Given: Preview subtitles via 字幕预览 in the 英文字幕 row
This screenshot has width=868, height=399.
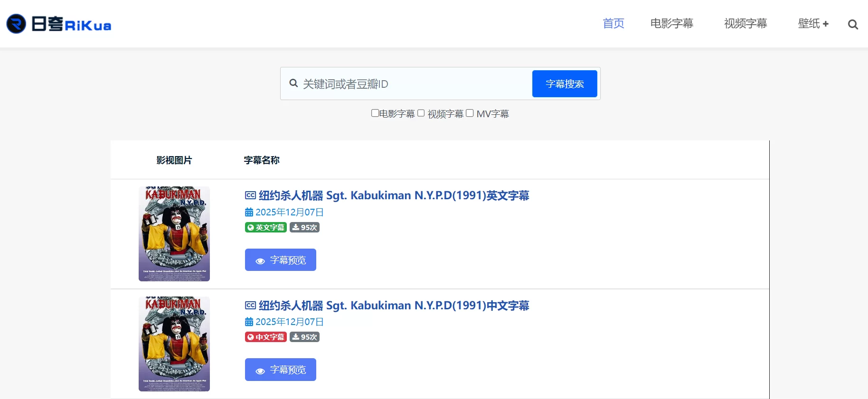Looking at the screenshot, I should [x=281, y=260].
